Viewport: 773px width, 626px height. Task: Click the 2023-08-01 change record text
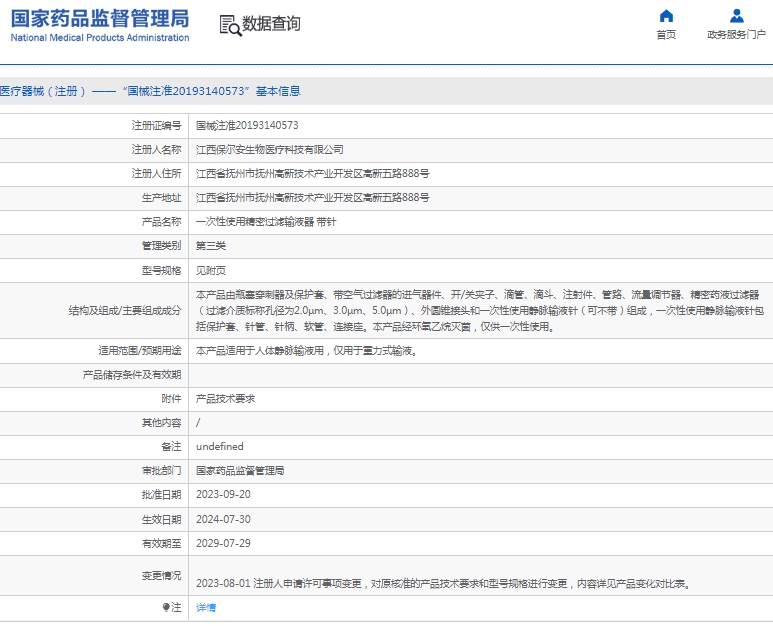444,584
